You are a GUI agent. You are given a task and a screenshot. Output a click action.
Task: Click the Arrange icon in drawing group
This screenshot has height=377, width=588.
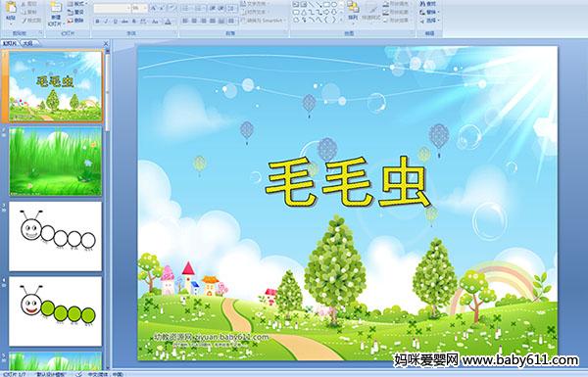point(353,10)
